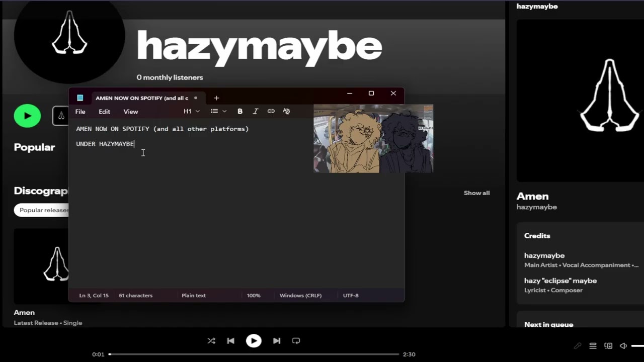Open Connect to a device icon
Image resolution: width=644 pixels, height=362 pixels.
(608, 346)
